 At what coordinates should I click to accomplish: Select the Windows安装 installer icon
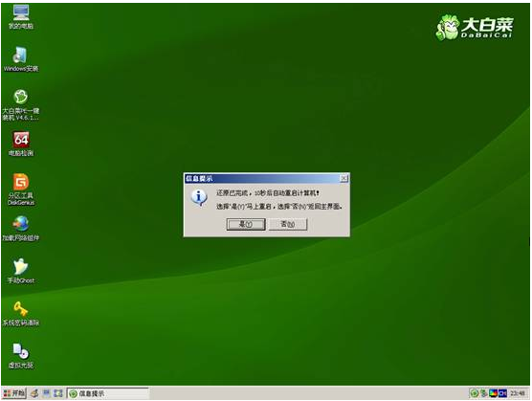point(21,59)
